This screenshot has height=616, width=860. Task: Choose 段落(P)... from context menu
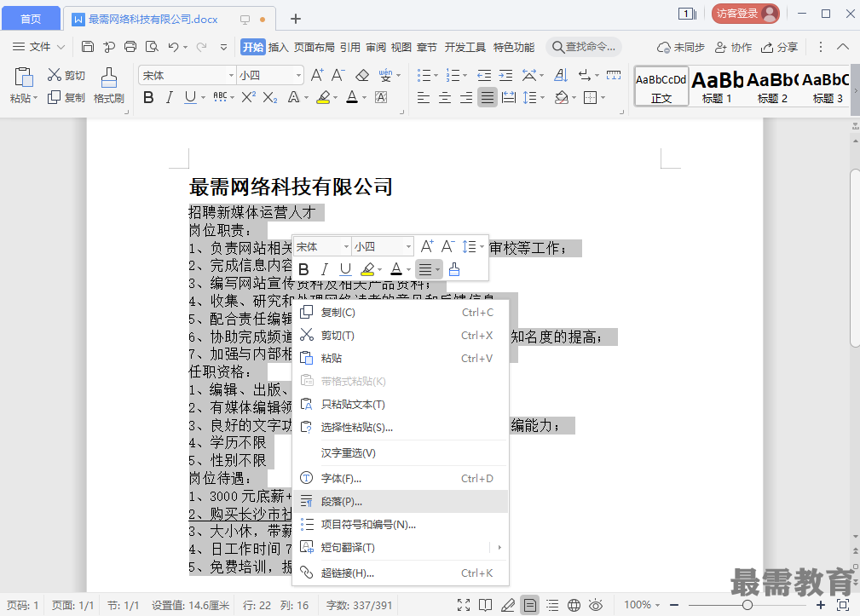coord(401,502)
